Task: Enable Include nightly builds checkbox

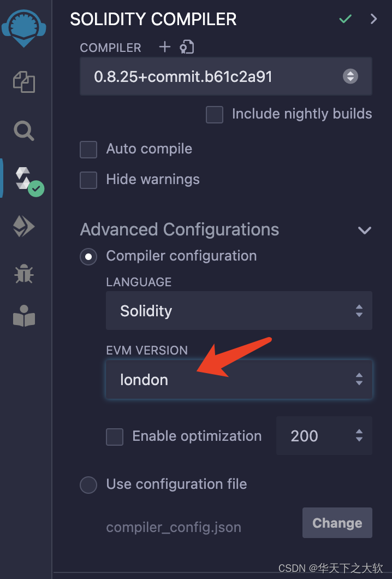Action: 215,115
